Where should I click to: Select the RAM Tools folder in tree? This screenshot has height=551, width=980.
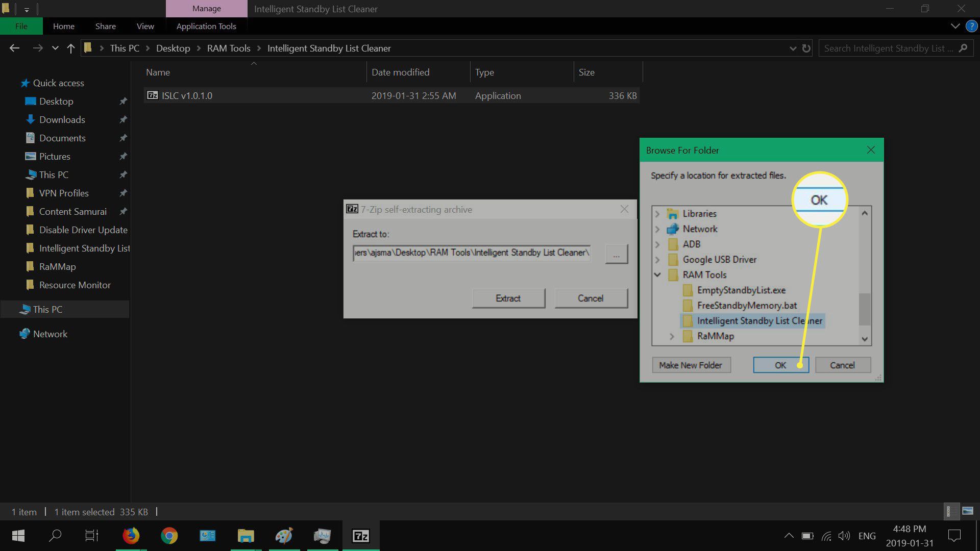(704, 275)
